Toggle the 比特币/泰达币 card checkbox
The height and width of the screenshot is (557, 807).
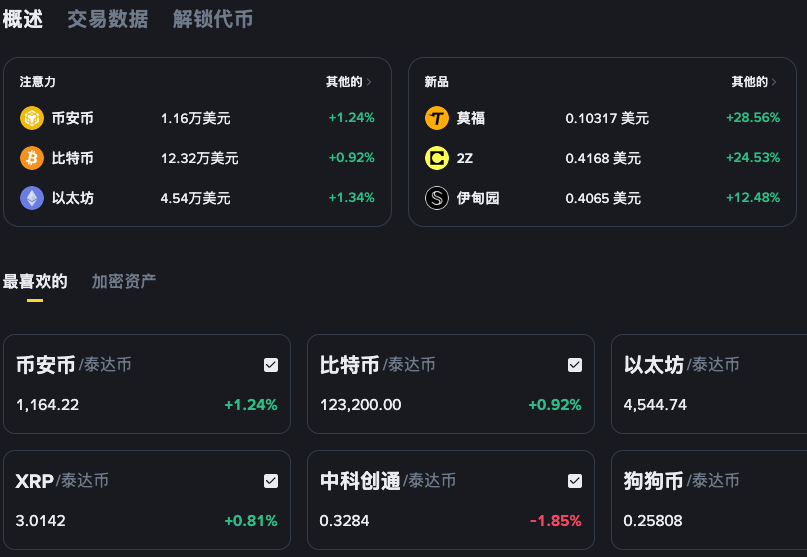(575, 365)
